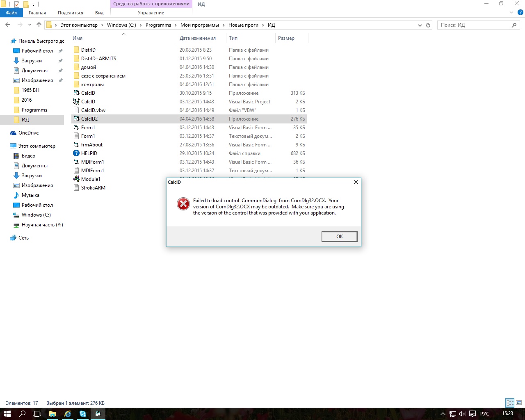The image size is (525, 420).
Task: Select OneDrive in the navigation pane
Action: pyautogui.click(x=28, y=133)
